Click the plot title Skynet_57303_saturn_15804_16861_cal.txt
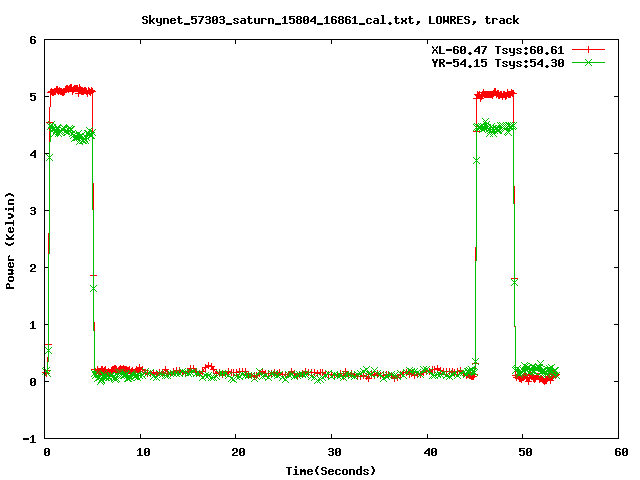Image resolution: width=640 pixels, height=480 pixels. tap(330, 20)
